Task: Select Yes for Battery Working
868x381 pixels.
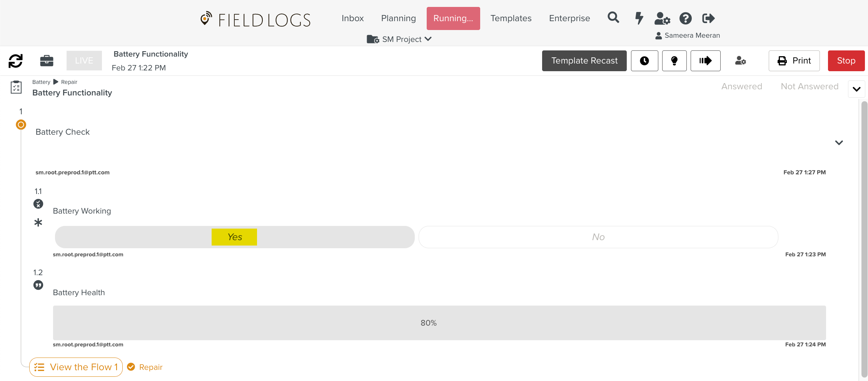Action: click(x=235, y=237)
